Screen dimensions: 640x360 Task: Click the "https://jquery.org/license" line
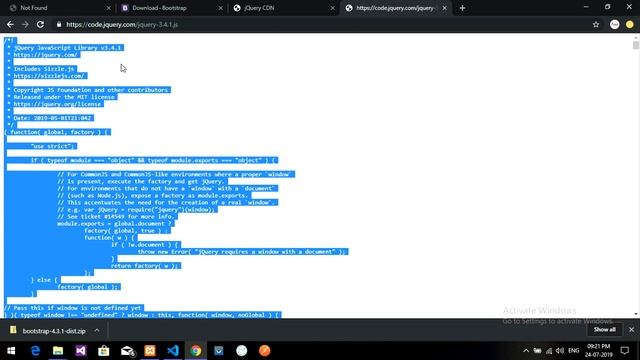[56, 104]
